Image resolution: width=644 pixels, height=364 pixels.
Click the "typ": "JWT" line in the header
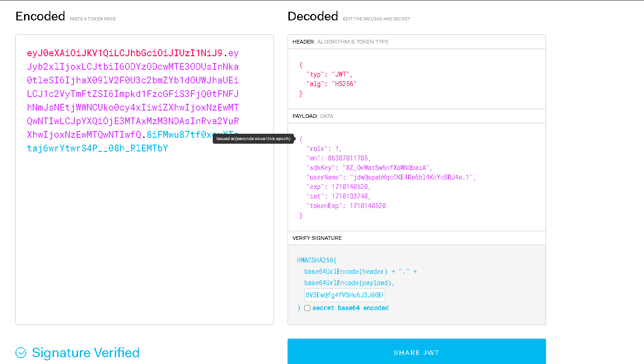pos(329,74)
